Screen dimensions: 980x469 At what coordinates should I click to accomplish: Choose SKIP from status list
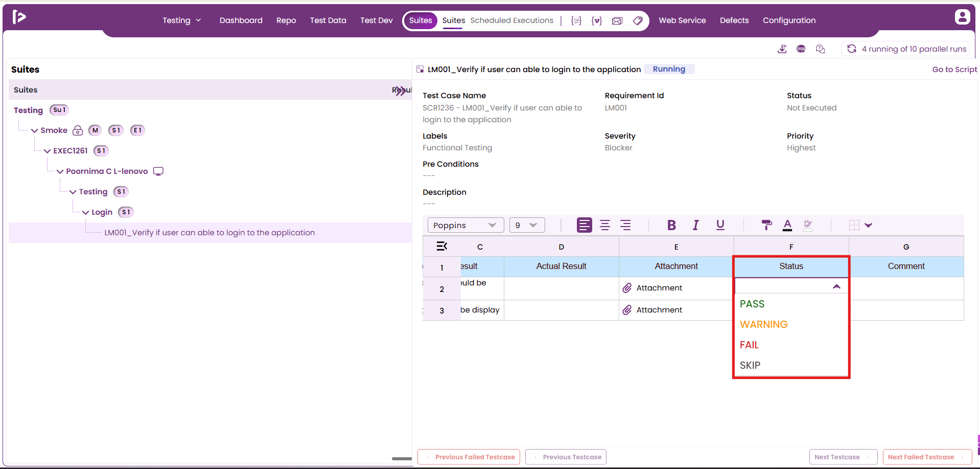(750, 365)
